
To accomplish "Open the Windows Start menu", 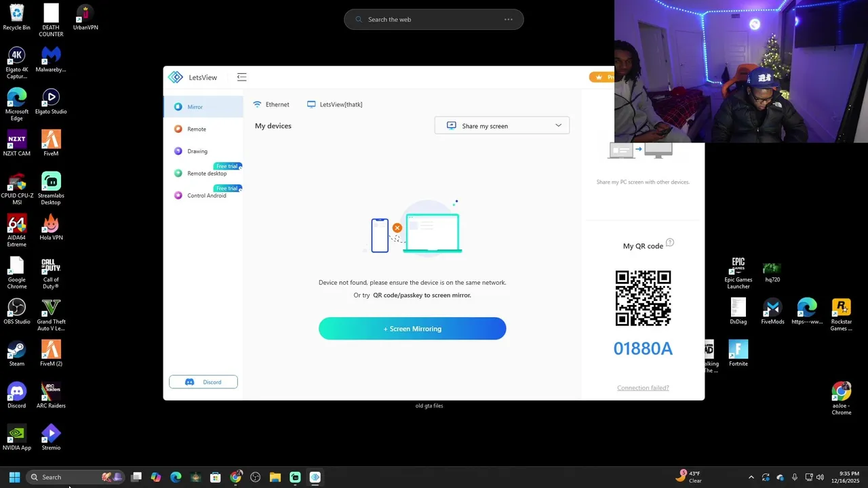I will pyautogui.click(x=14, y=477).
